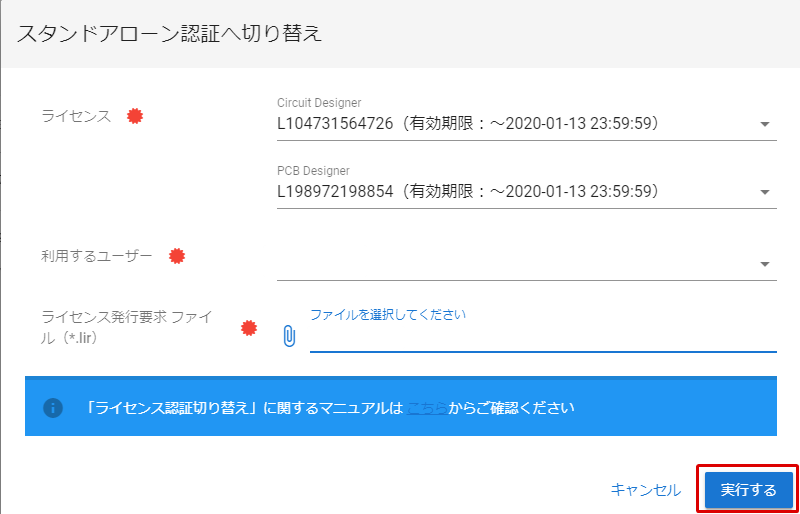This screenshot has height=514, width=800.
Task: Expand the 利用するユーザー dropdown
Action: click(x=527, y=264)
